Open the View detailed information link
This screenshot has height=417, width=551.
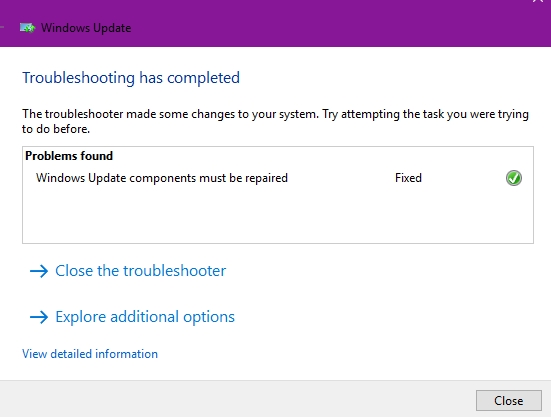(x=90, y=354)
